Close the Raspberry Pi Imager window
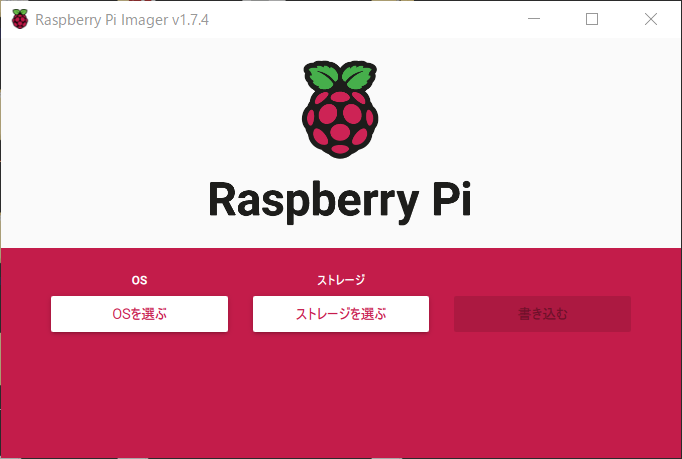The height and width of the screenshot is (459, 682). [x=651, y=19]
